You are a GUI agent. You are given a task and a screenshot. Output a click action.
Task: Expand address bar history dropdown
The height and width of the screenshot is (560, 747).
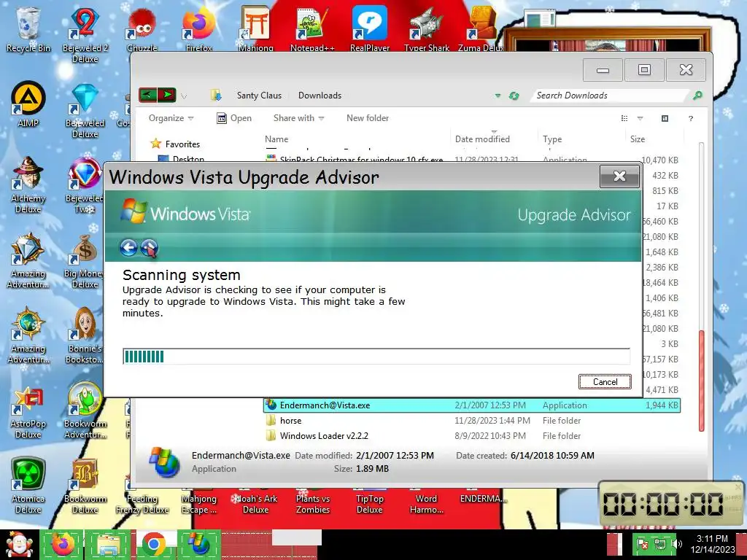[x=498, y=96]
